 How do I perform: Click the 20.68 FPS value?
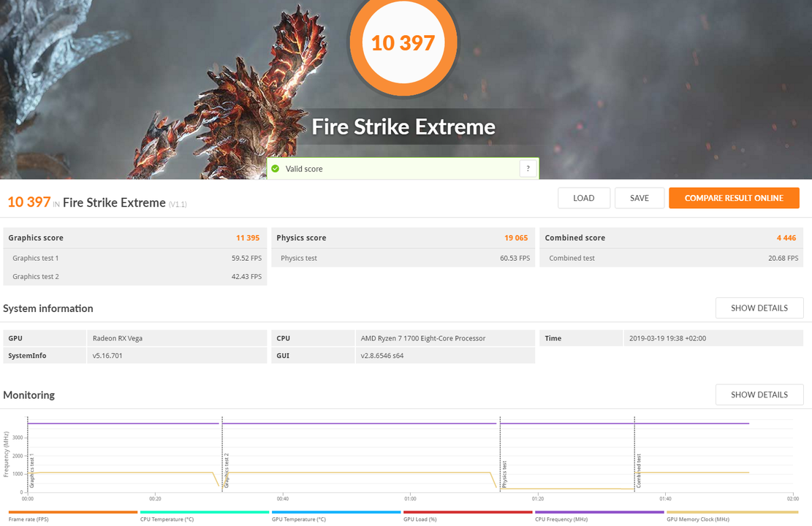(x=783, y=258)
